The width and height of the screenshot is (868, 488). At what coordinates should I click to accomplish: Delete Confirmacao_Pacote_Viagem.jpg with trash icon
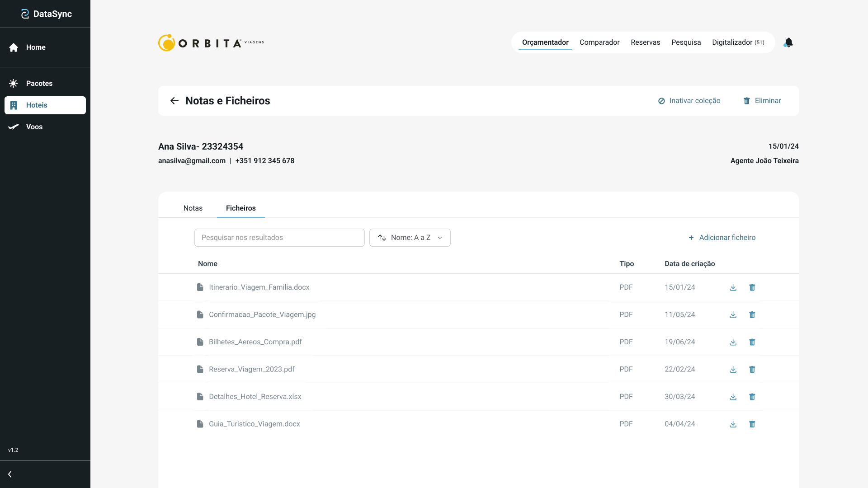pos(752,315)
